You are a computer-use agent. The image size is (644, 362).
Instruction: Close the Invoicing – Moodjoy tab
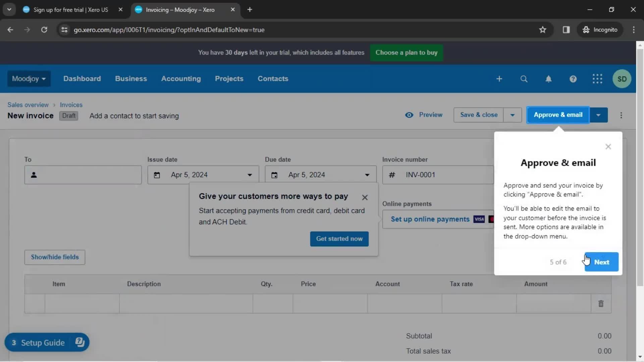tap(233, 10)
